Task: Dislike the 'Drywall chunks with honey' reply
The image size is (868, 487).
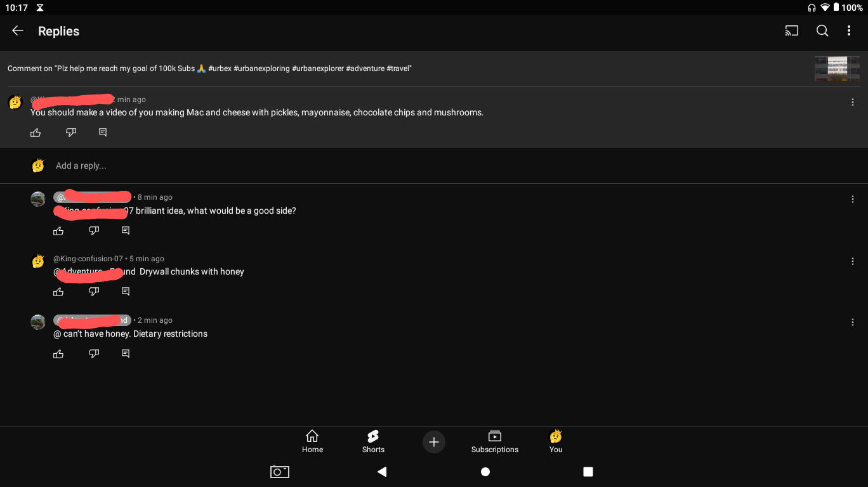Action: click(94, 292)
